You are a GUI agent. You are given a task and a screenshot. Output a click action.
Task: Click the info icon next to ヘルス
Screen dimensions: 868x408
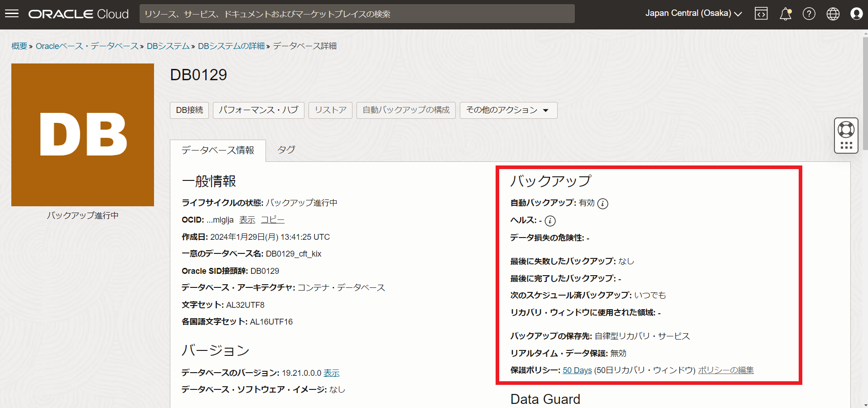(x=550, y=221)
